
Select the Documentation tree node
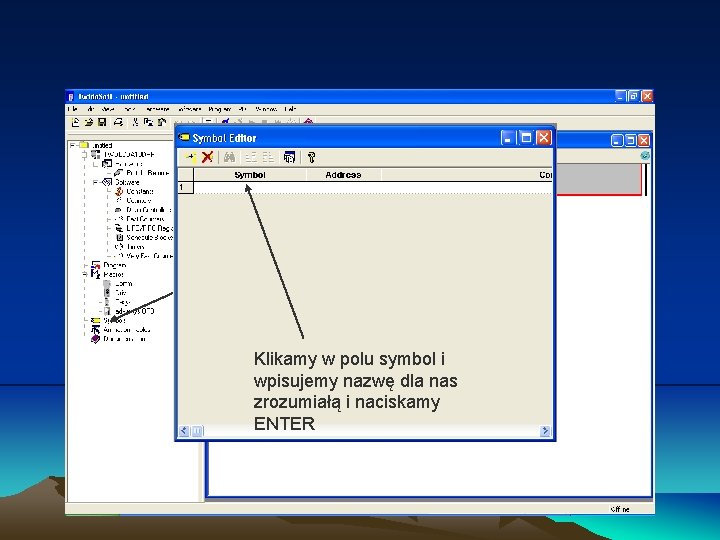tap(125, 339)
